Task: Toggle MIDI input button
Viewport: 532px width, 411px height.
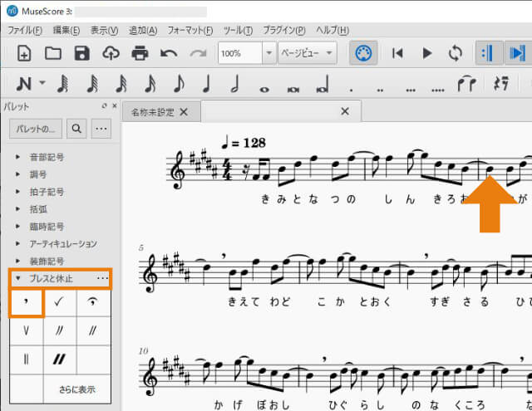Action: (363, 53)
